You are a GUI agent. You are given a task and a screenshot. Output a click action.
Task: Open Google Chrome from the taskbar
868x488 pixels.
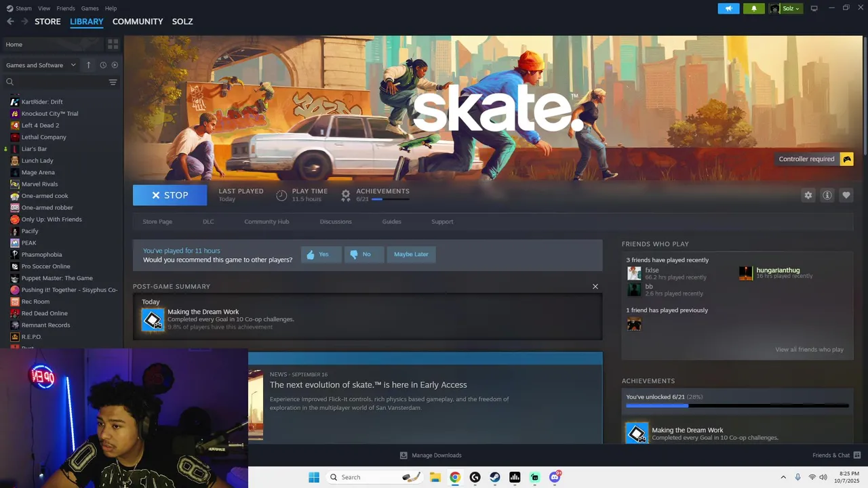click(x=455, y=477)
